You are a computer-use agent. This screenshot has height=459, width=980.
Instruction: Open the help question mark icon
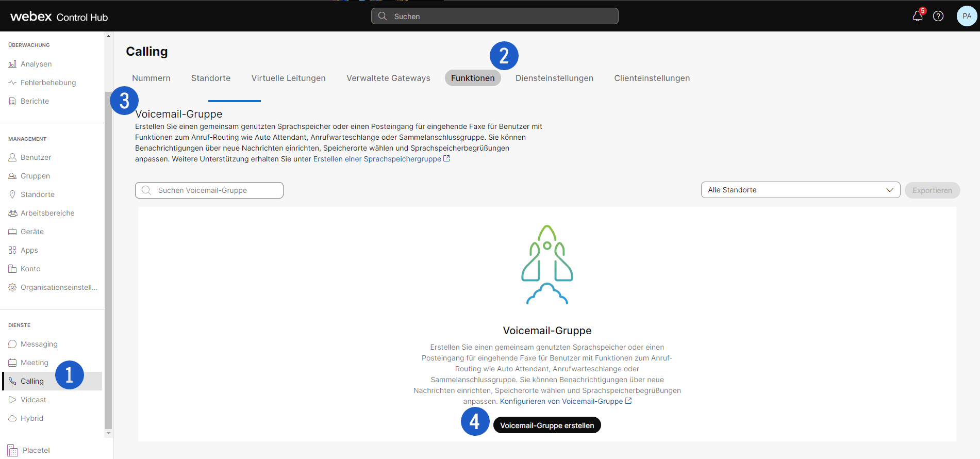point(938,16)
